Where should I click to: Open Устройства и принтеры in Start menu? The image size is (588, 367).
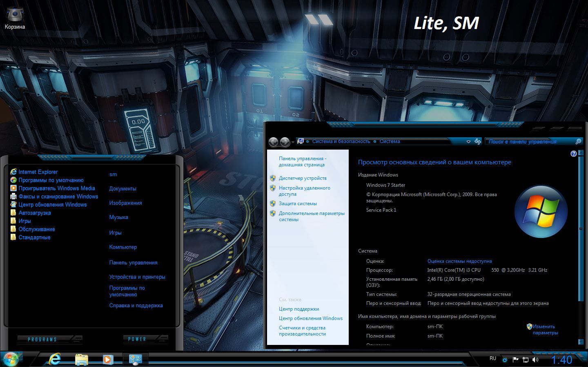137,277
